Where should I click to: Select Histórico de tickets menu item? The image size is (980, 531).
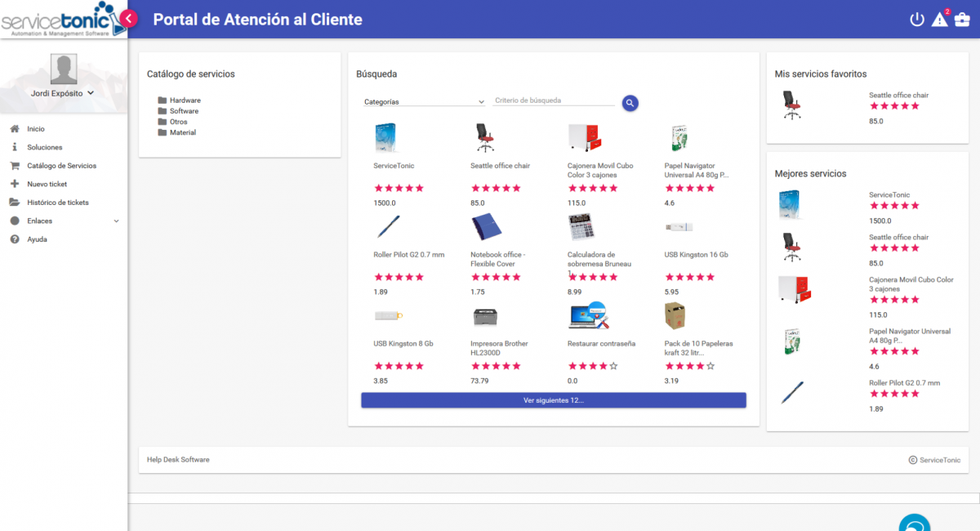(57, 203)
